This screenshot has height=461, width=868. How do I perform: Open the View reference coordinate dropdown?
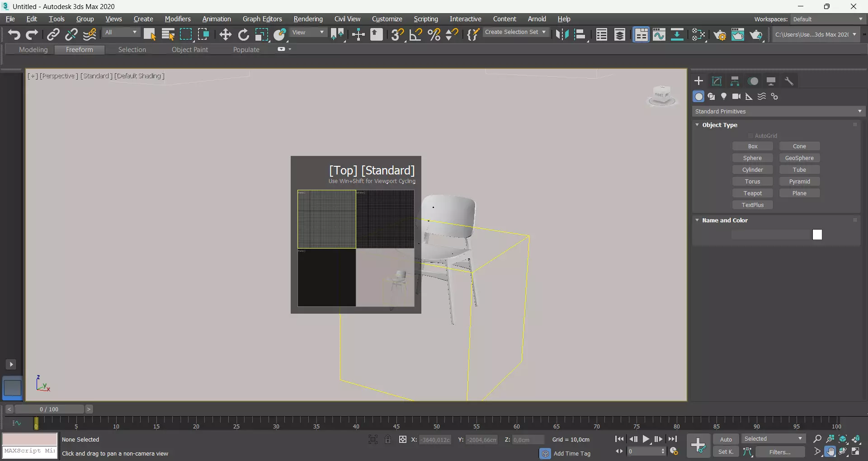[x=308, y=33]
